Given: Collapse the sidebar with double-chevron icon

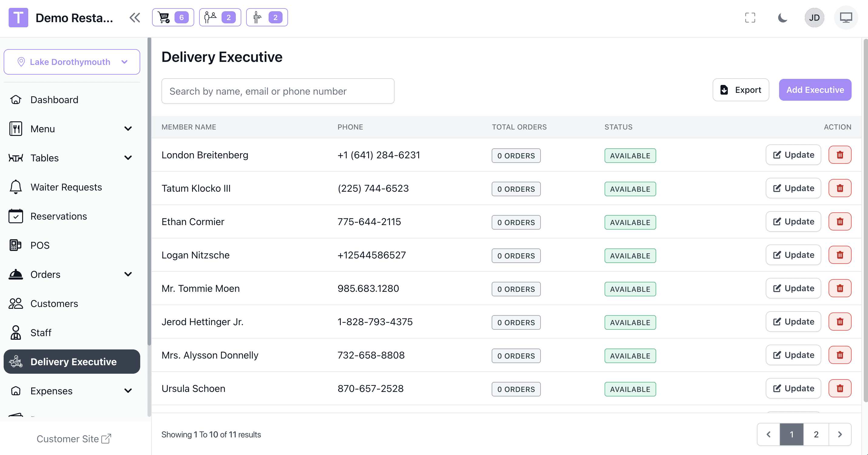Looking at the screenshot, I should 135,18.
